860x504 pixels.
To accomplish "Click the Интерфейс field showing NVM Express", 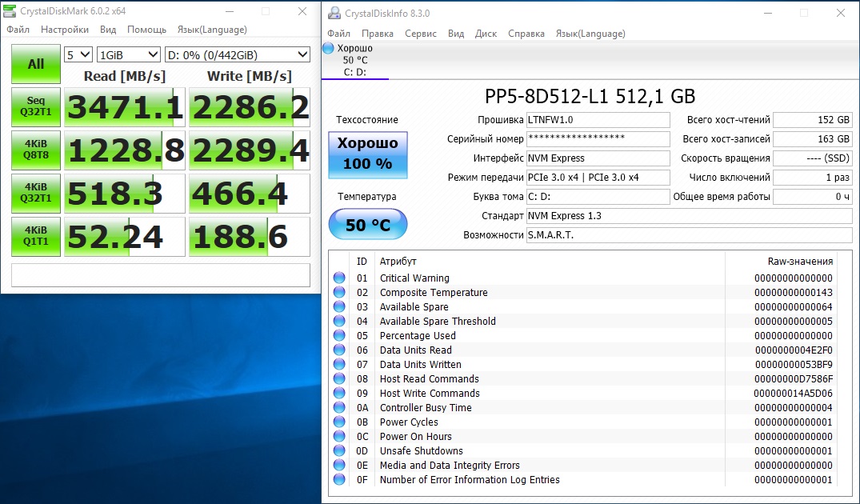I will [598, 158].
